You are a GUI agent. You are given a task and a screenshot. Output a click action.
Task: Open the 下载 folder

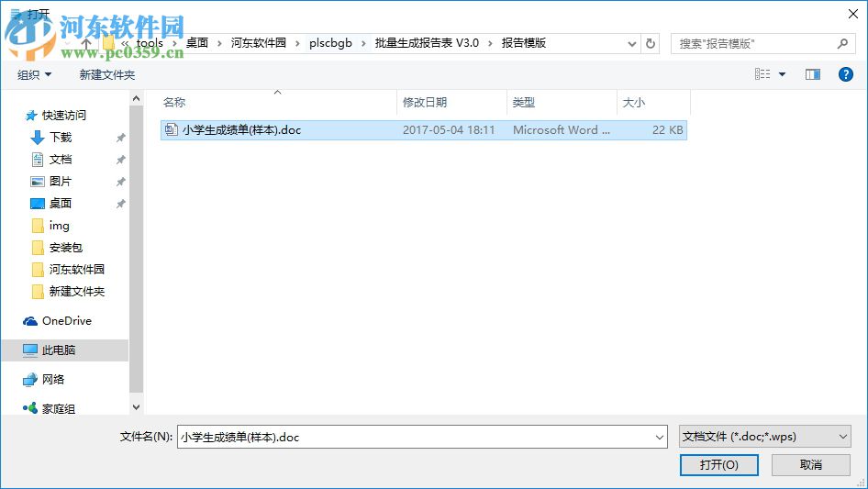(x=61, y=138)
